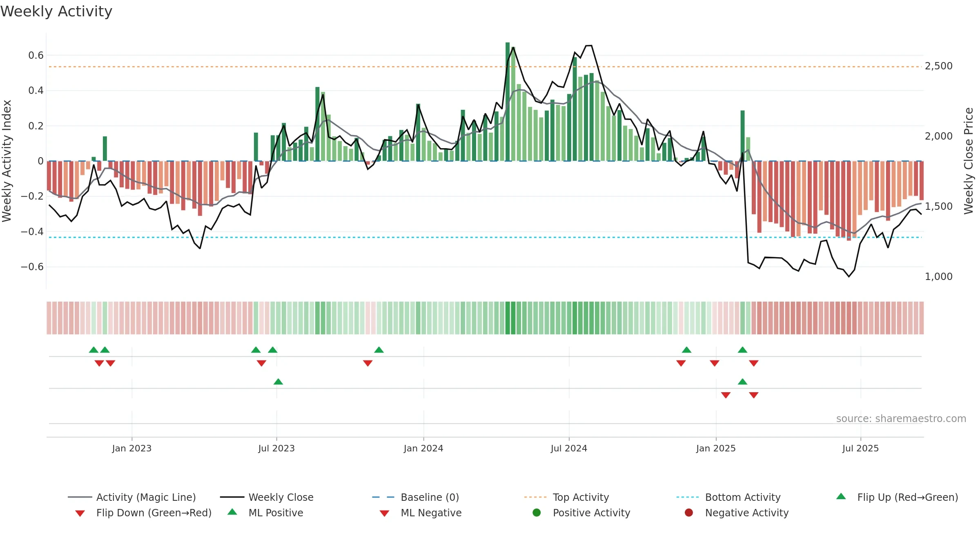
Task: Click the Flip Up marker just after Jan 2025
Action: (743, 350)
